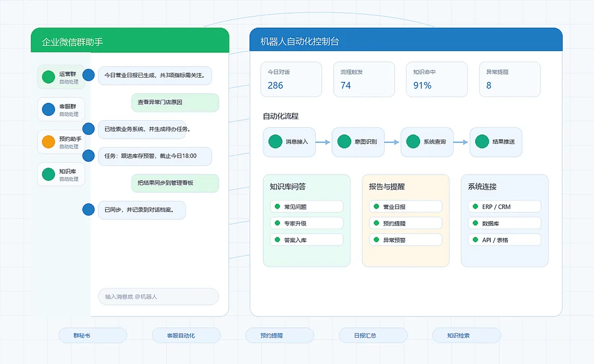Click the bot avatar beside 跟进库存预警 task message
The image size is (594, 364).
tap(89, 155)
